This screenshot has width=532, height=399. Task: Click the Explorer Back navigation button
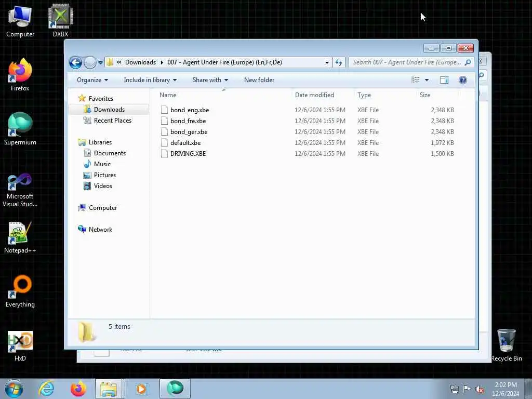(x=75, y=62)
